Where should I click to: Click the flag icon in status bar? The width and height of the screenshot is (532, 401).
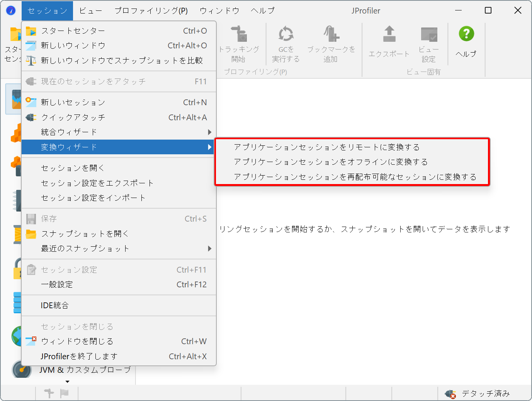65,393
